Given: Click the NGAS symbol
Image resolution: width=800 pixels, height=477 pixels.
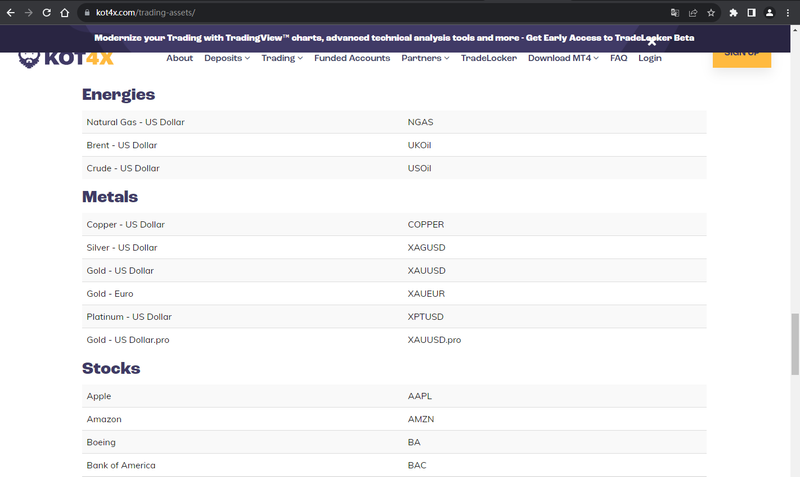Looking at the screenshot, I should tap(420, 122).
